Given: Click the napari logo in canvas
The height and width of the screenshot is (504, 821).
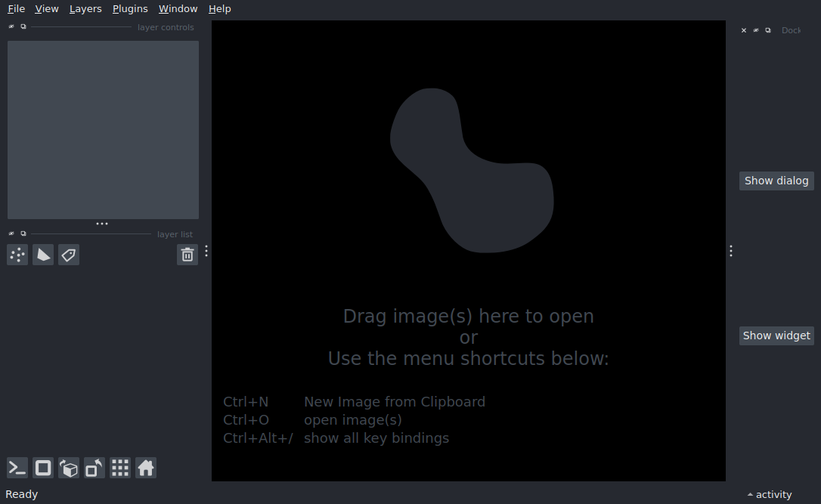Looking at the screenshot, I should click(472, 171).
